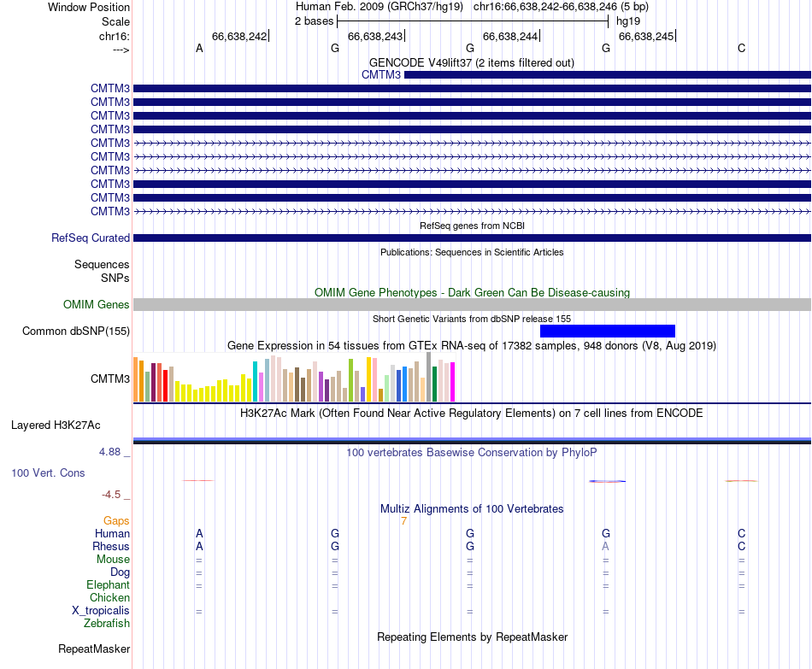The height and width of the screenshot is (669, 812).
Task: Click the Dog species label
Action: pyautogui.click(x=121, y=572)
